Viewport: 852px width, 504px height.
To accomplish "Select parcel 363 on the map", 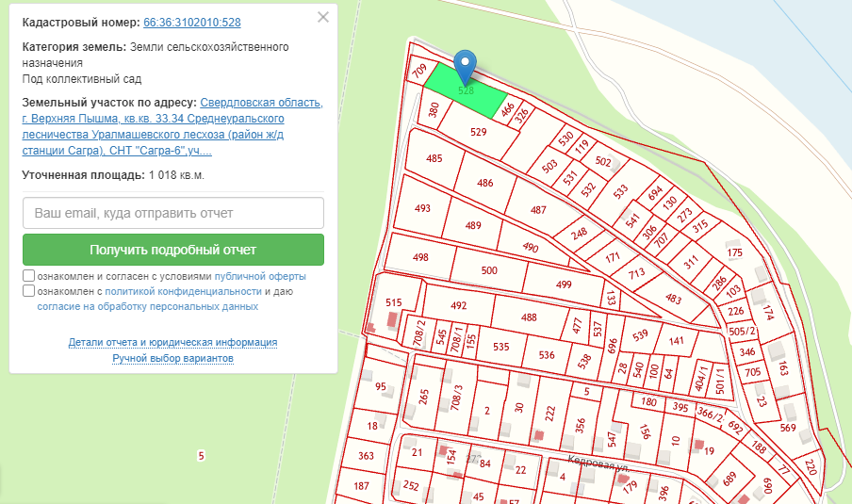I will 366,455.
